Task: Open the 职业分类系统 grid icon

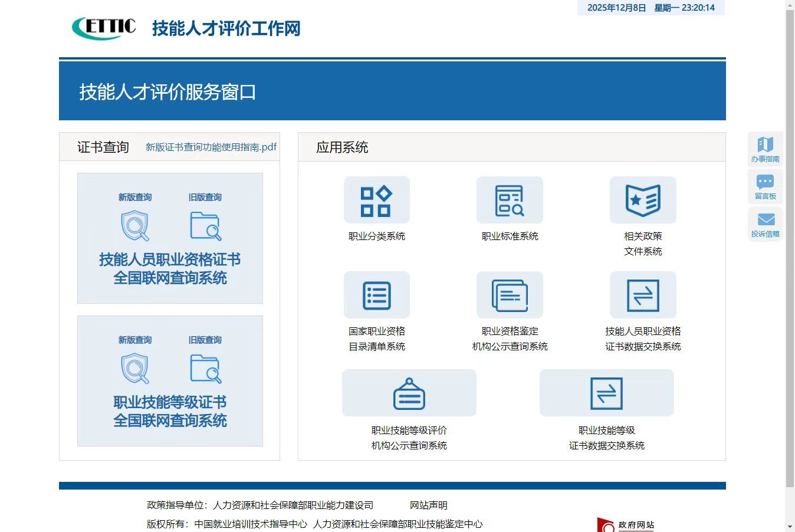Action: (377, 200)
